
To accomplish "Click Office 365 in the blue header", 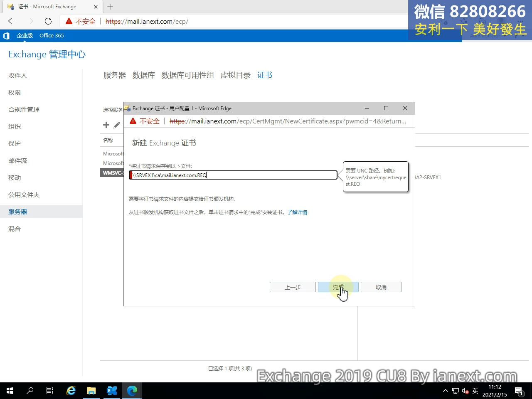I will (x=52, y=36).
